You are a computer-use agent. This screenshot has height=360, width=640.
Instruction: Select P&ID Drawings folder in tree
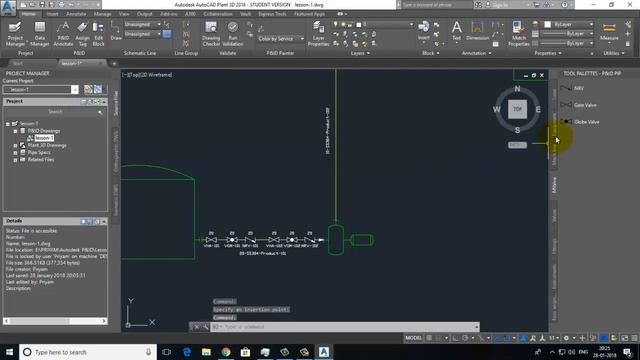tap(44, 131)
